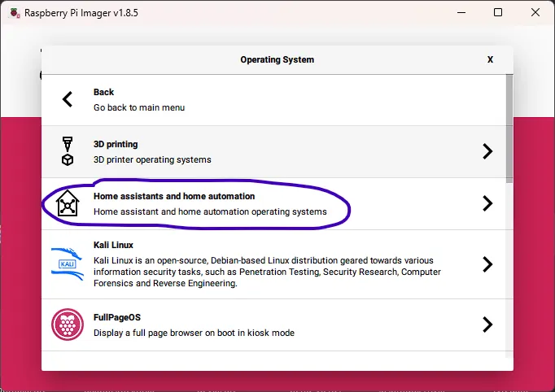Click 'Display a full page browser' description
The width and height of the screenshot is (555, 392).
[194, 333]
